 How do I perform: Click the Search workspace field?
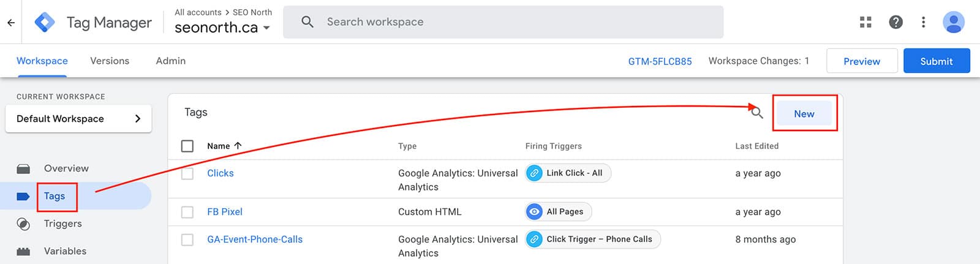503,22
